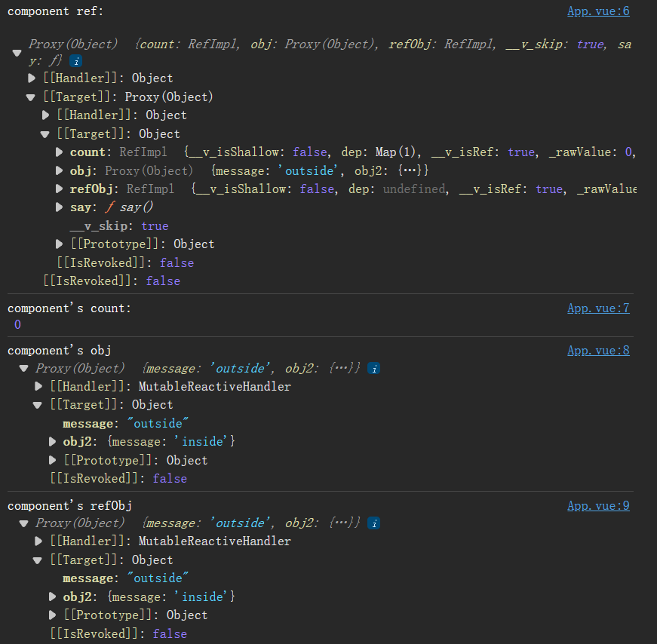Expand the refObj: RefImpl property

tap(60, 189)
